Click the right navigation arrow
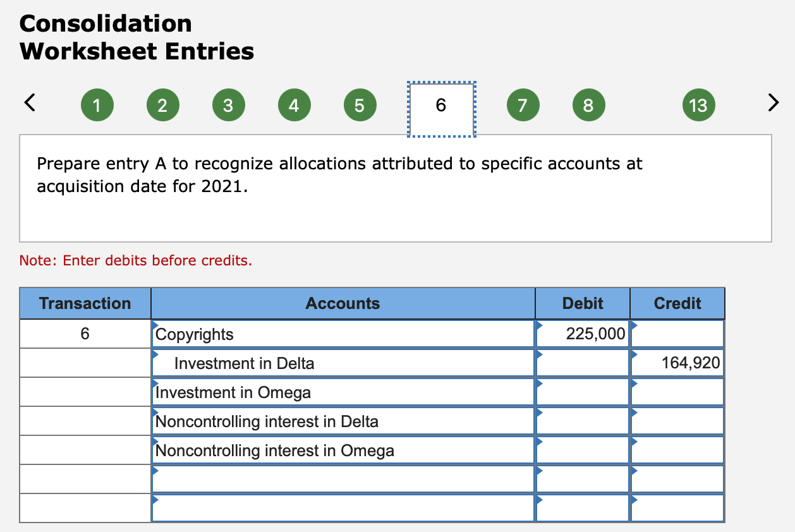 click(773, 102)
